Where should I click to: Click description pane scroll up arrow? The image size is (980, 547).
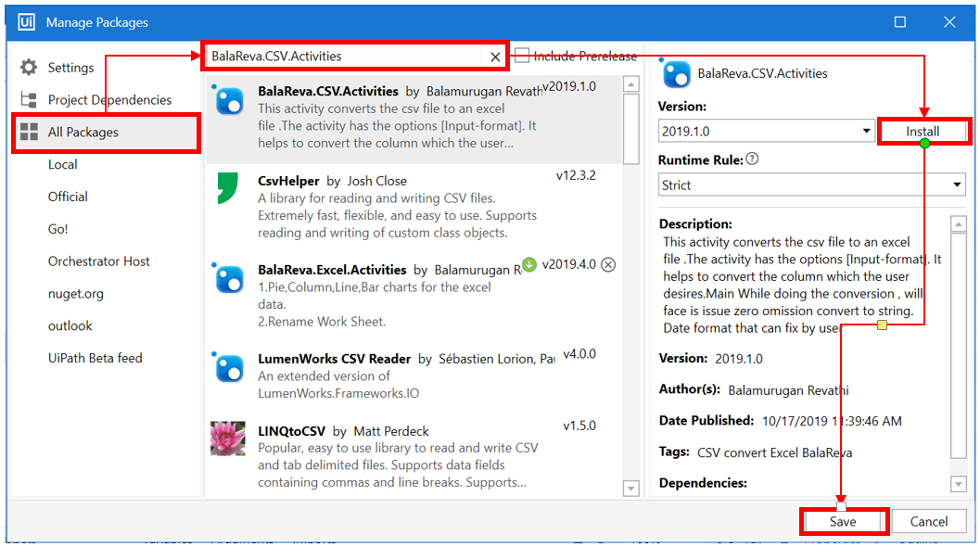click(958, 223)
